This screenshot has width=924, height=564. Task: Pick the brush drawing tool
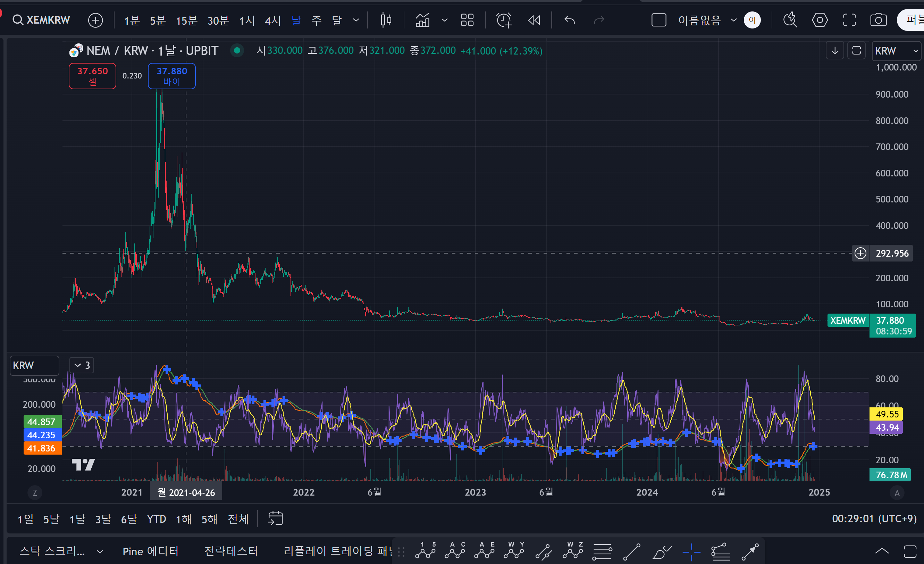pyautogui.click(x=662, y=551)
